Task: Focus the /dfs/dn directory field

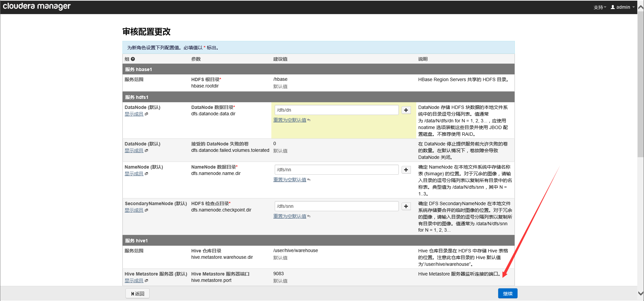Action: click(x=336, y=110)
